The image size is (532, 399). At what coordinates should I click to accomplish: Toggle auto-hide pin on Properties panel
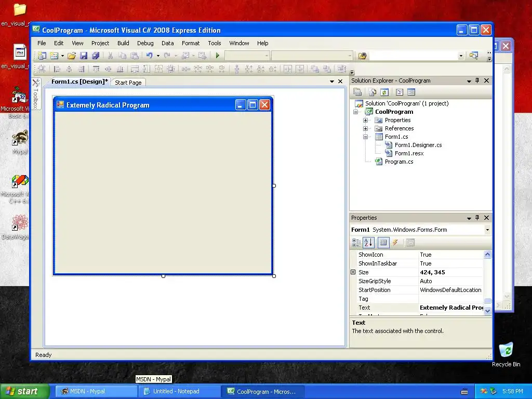(x=477, y=218)
